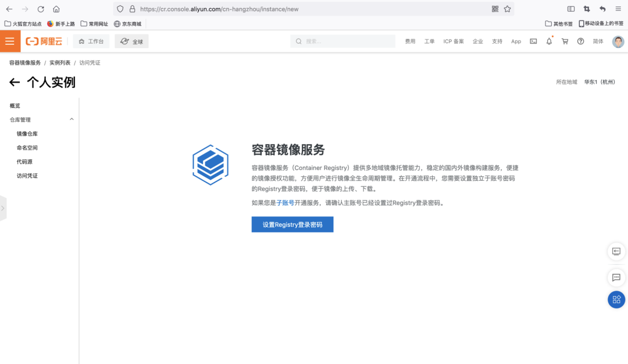
Task: Open the 企业 top menu
Action: (478, 41)
